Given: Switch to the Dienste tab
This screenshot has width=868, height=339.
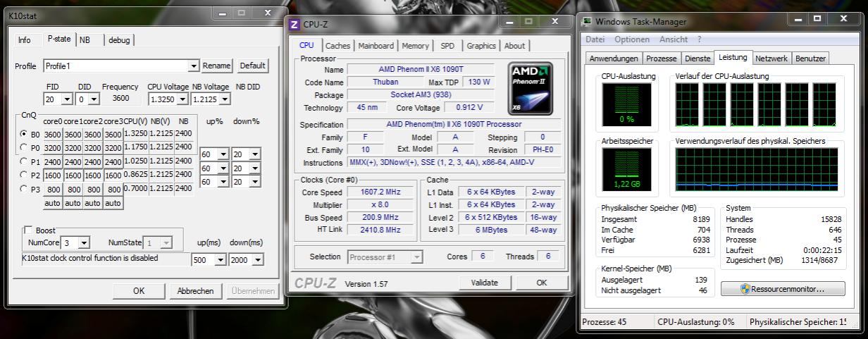Looking at the screenshot, I should pyautogui.click(x=697, y=58).
